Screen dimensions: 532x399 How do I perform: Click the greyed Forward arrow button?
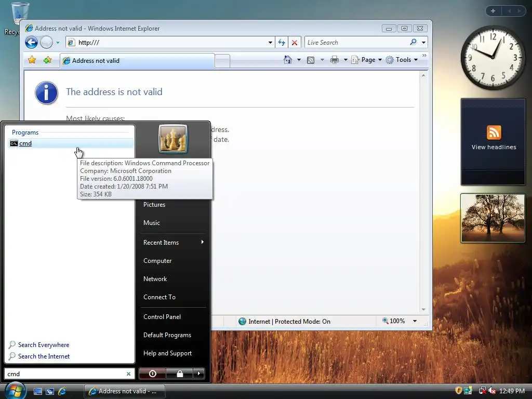[x=46, y=43]
